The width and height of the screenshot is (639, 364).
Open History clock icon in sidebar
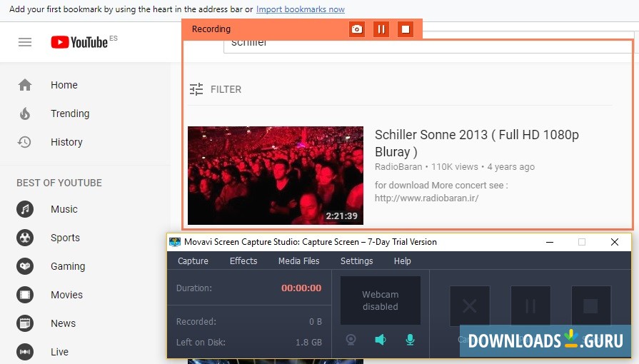(x=25, y=142)
